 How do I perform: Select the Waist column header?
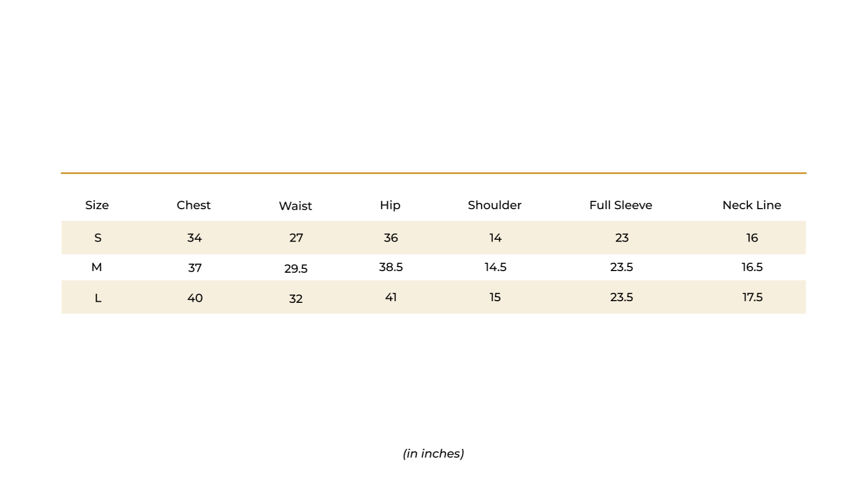pyautogui.click(x=295, y=206)
